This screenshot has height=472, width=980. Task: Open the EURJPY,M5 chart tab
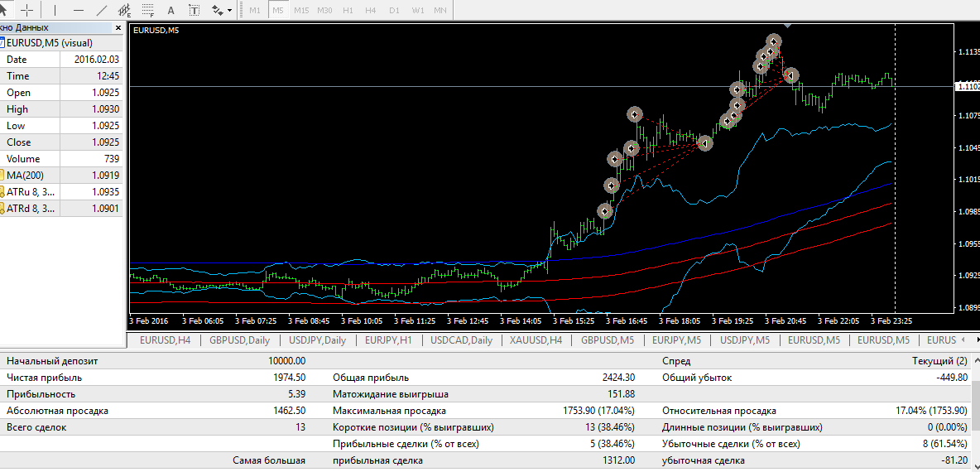point(678,340)
